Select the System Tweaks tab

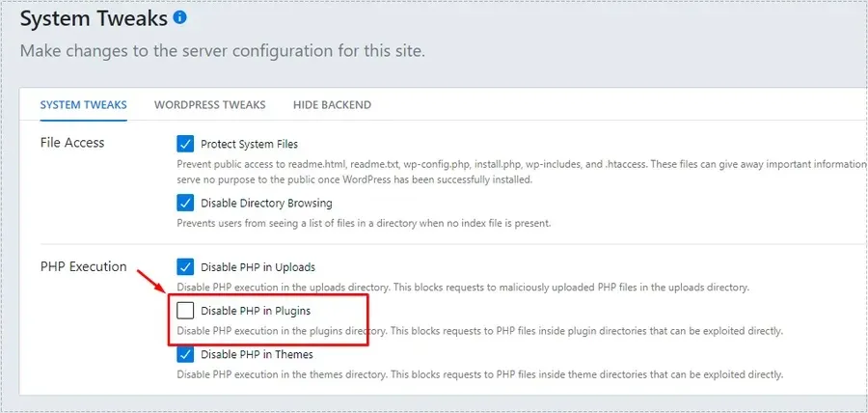(83, 104)
